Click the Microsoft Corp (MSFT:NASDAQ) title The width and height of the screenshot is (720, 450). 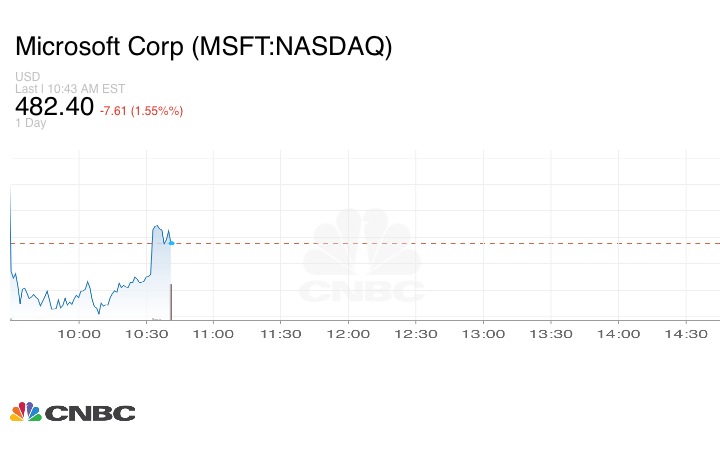(203, 47)
